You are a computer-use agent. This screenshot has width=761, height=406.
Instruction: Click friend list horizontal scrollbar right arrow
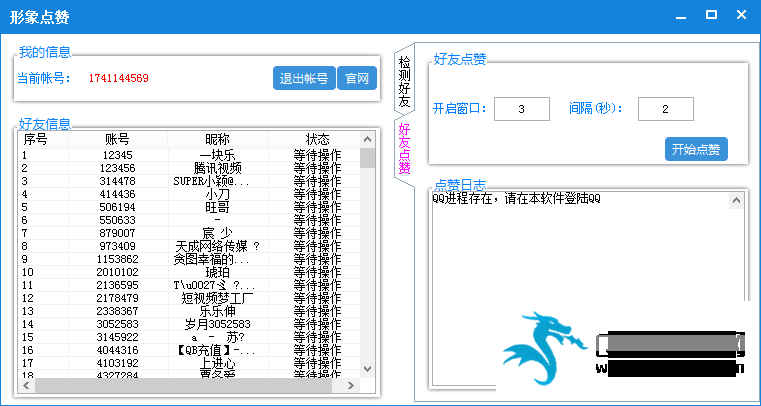click(351, 385)
